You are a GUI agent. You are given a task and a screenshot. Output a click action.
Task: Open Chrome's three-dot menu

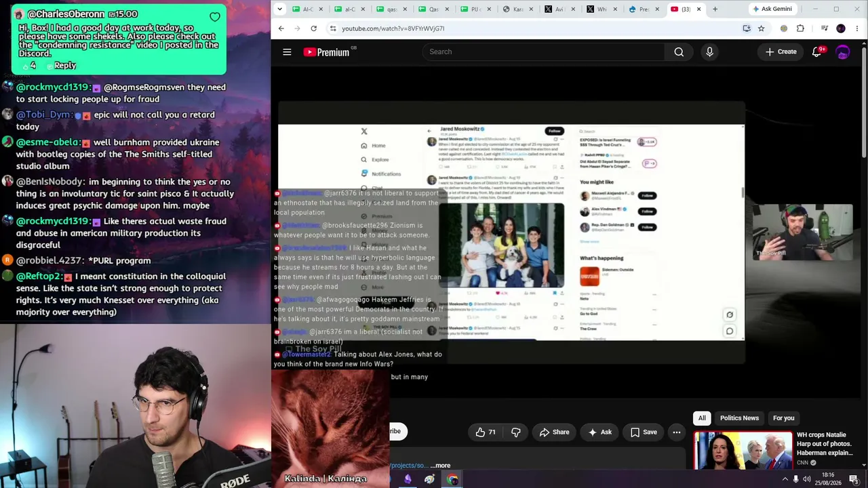[x=856, y=28]
